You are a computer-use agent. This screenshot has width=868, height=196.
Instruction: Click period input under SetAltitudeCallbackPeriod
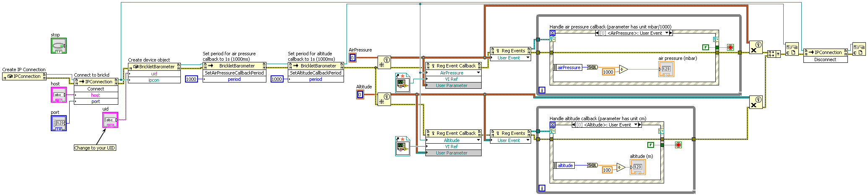tap(315, 79)
